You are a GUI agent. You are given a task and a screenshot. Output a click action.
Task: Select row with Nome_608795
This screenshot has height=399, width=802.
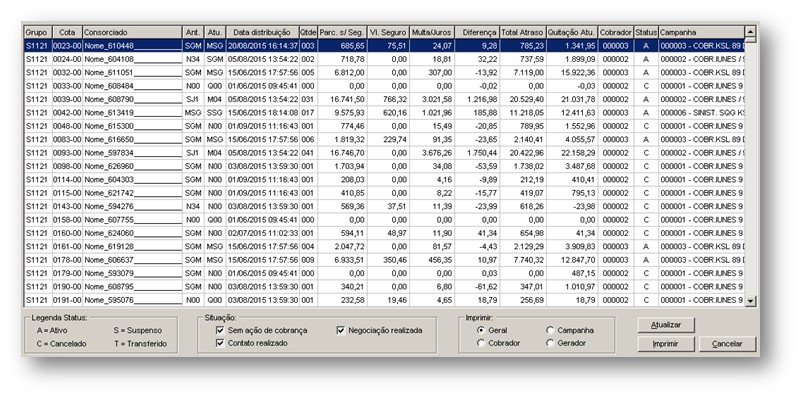384,286
